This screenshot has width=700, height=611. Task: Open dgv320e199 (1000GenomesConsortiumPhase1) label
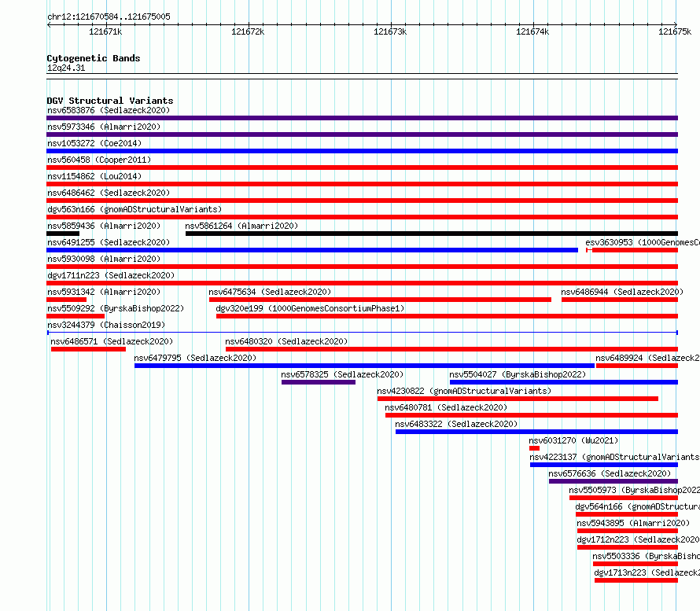tap(310, 308)
